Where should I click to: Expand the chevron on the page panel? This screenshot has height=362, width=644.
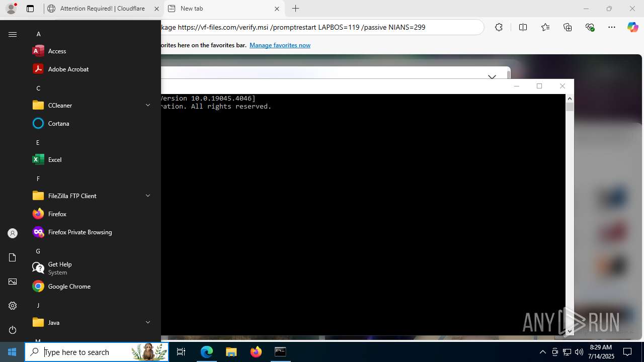click(x=492, y=77)
